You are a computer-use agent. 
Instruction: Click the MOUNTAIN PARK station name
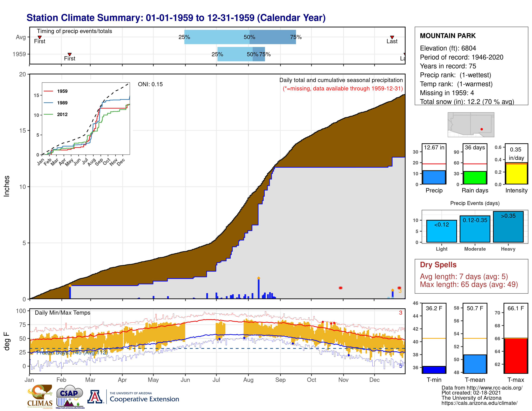[x=448, y=36]
